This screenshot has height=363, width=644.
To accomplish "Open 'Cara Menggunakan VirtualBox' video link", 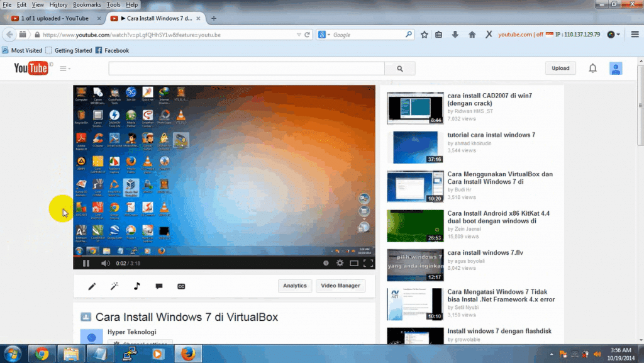I will click(500, 178).
